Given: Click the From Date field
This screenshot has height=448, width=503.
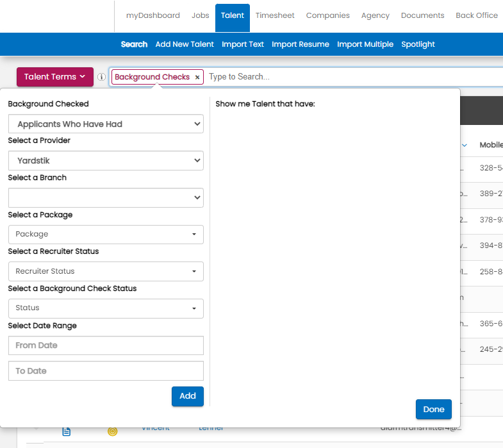Looking at the screenshot, I should click(x=106, y=345).
